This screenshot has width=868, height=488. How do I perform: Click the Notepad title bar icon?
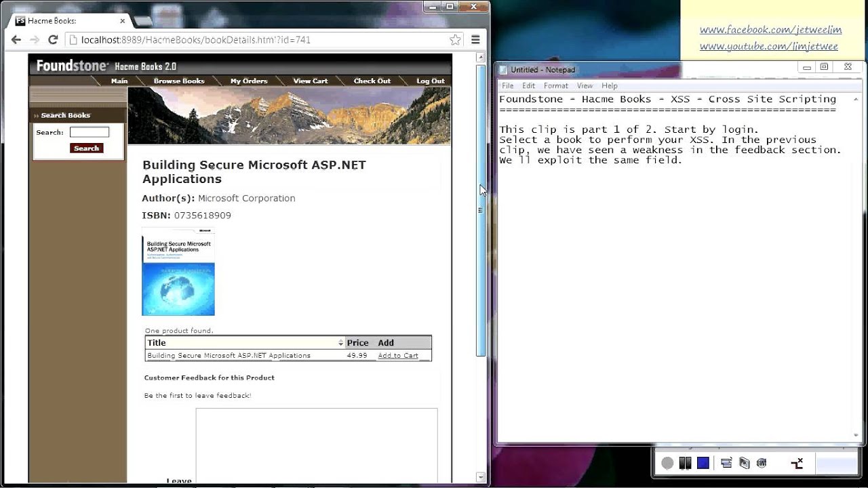click(502, 69)
